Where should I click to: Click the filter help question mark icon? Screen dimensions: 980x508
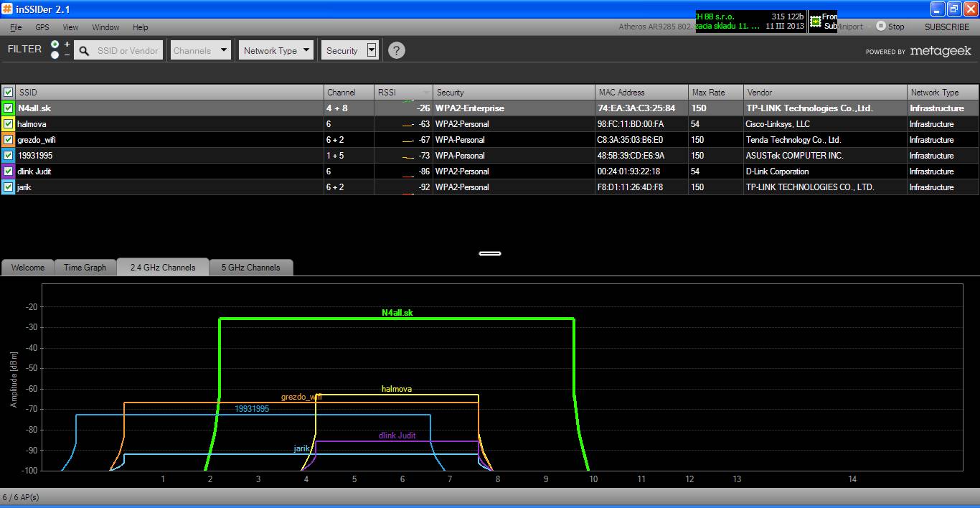coord(397,50)
